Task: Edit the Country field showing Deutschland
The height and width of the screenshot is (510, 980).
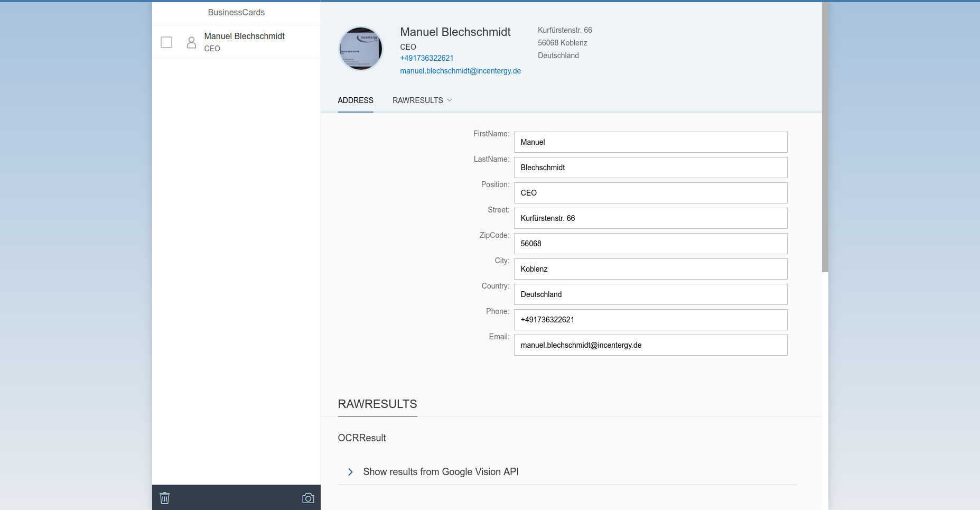Action: [x=650, y=294]
